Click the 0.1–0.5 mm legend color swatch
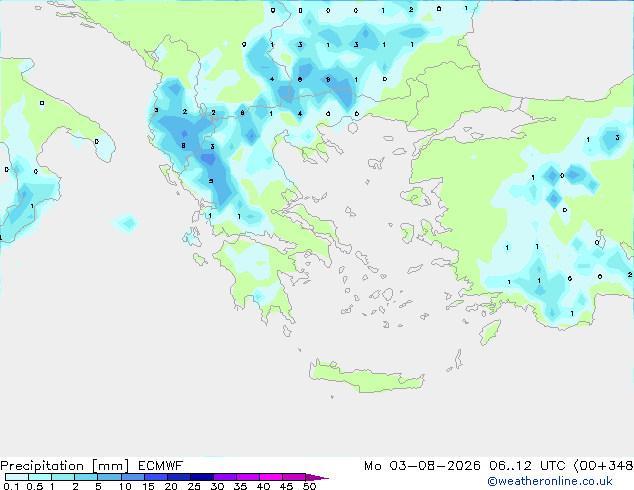This screenshot has height=490, width=634. coord(17,477)
